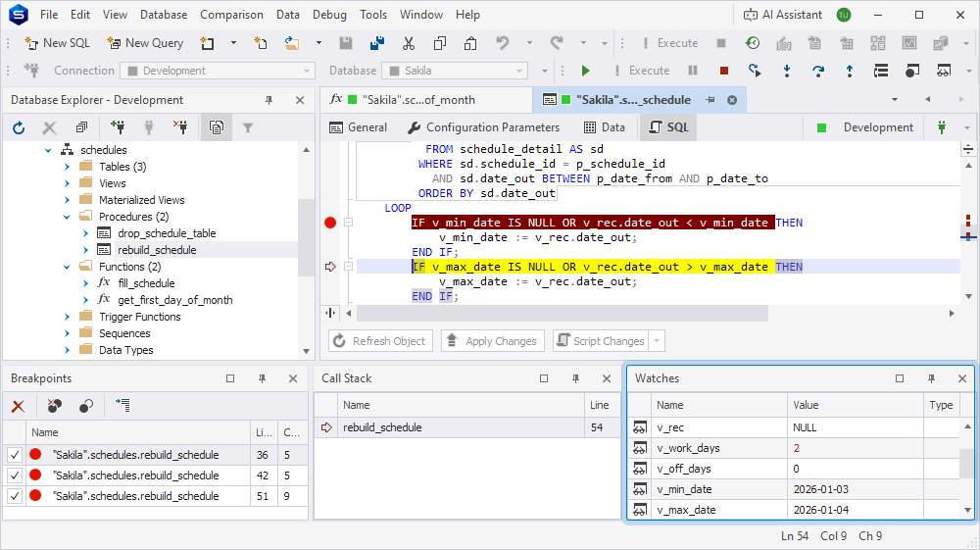The image size is (980, 550).
Task: Click the Copy icon in toolbar
Action: [440, 43]
